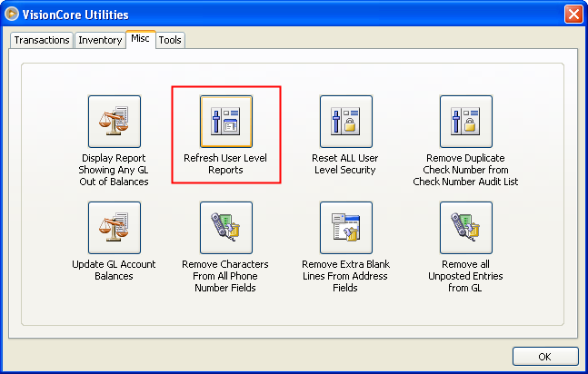Switch to the Inventory tab
This screenshot has width=588, height=374.
tap(100, 40)
